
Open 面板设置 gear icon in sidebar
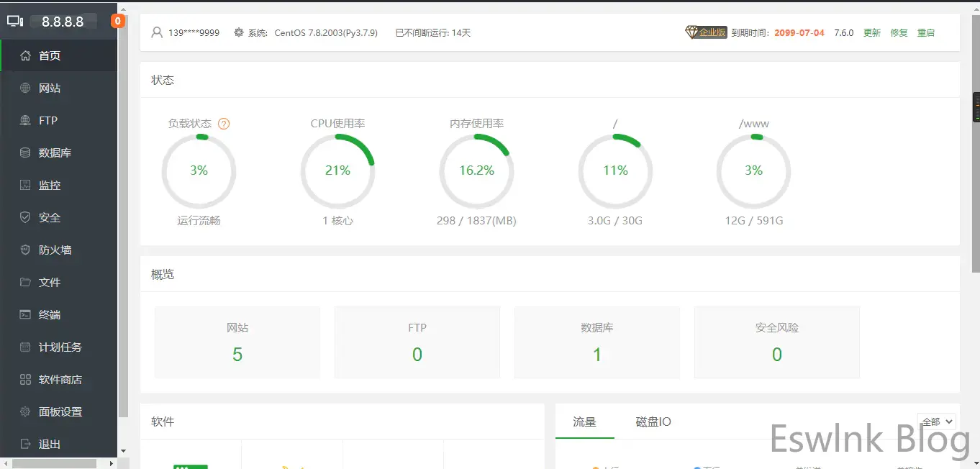[25, 411]
